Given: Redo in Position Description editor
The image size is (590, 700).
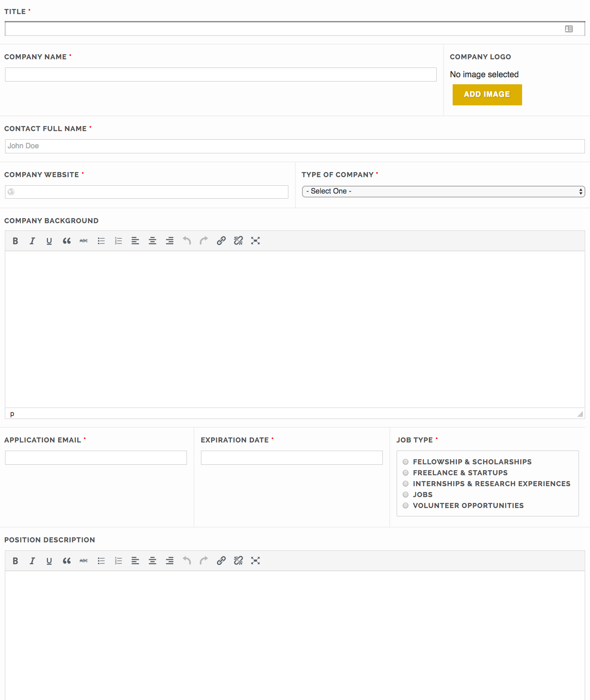Looking at the screenshot, I should click(x=204, y=561).
